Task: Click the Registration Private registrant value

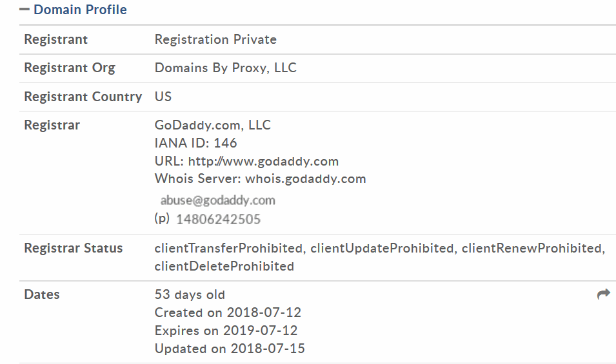Action: (x=215, y=39)
